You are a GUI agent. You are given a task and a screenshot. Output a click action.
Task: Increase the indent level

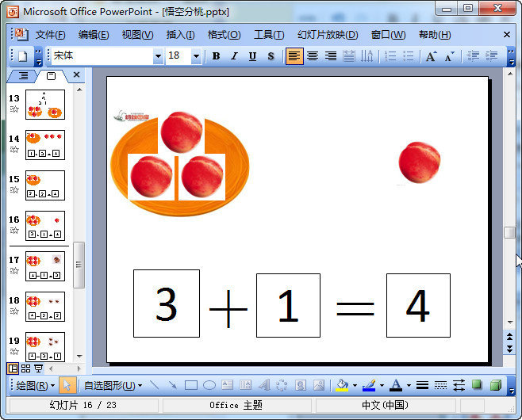click(491, 56)
